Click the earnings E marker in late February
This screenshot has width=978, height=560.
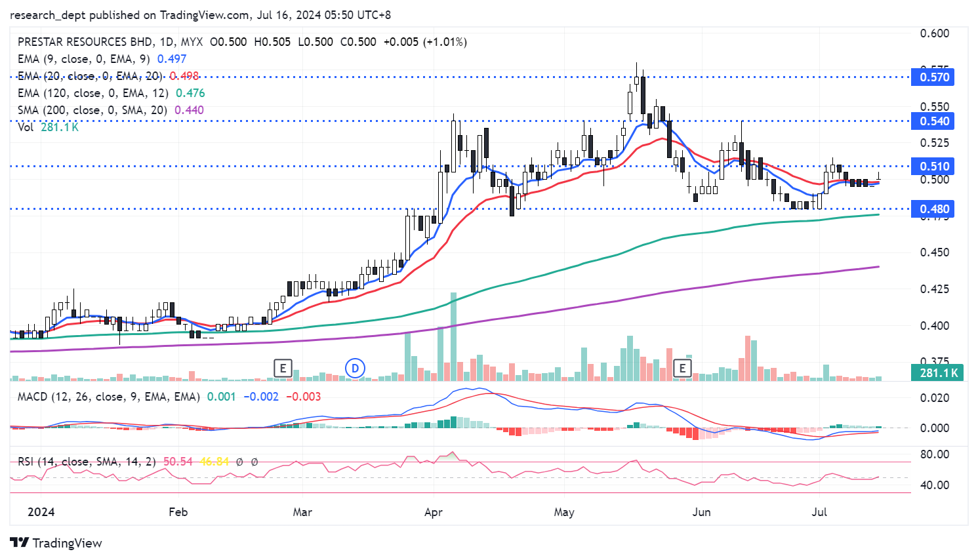tap(283, 368)
